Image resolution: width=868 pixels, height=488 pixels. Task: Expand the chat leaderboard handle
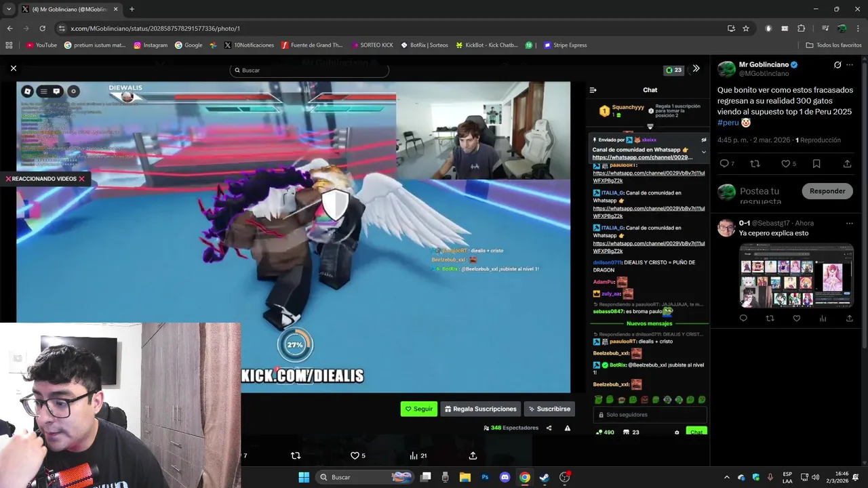[x=650, y=127]
